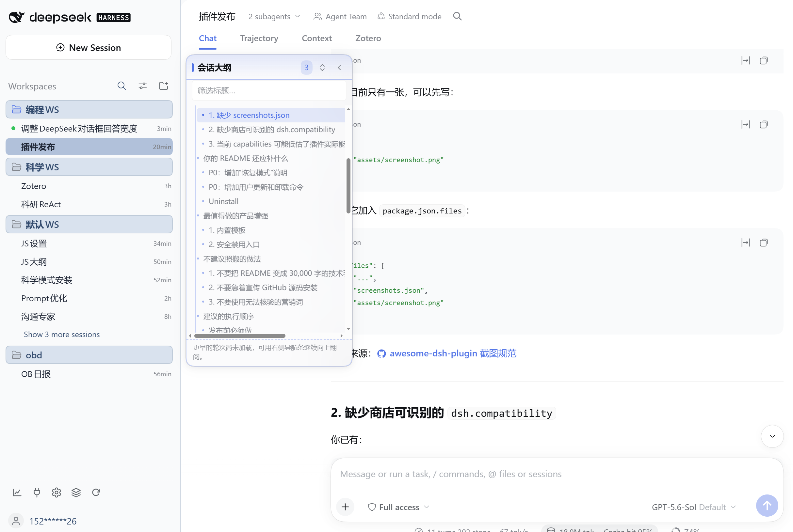Search workspaces using the magnifier icon
The height and width of the screenshot is (532, 793).
tap(121, 86)
